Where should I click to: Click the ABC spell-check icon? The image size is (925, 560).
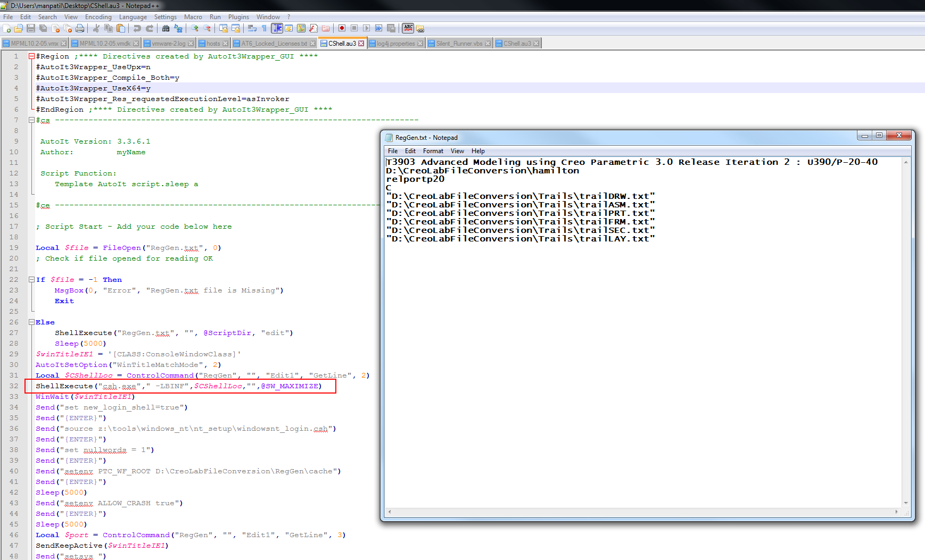tap(408, 28)
